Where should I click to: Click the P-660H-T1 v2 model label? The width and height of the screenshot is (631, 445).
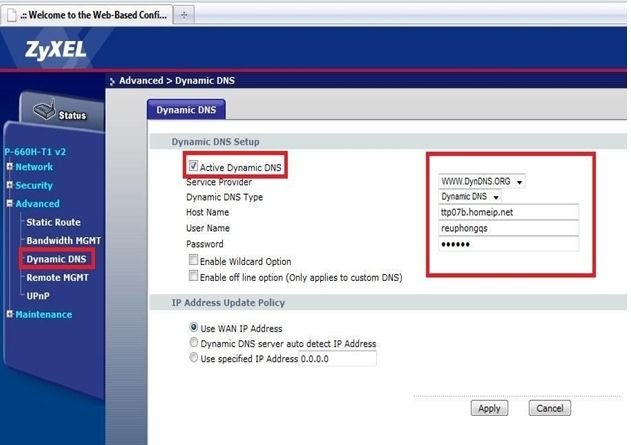tap(35, 152)
